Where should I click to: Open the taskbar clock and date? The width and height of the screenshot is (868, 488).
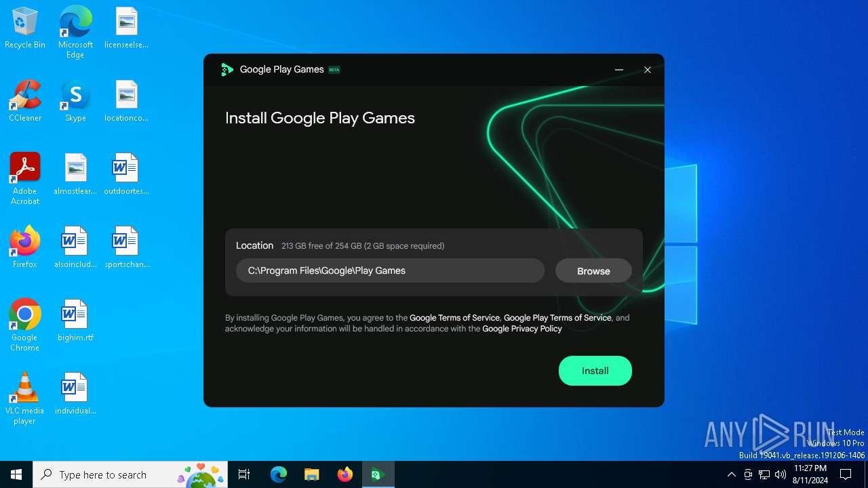[810, 474]
